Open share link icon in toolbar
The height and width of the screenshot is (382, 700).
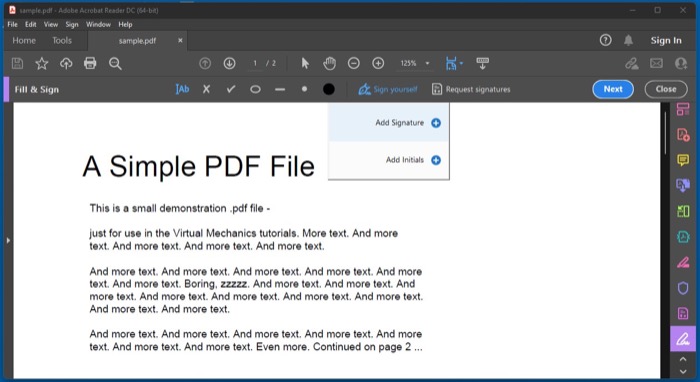click(632, 63)
